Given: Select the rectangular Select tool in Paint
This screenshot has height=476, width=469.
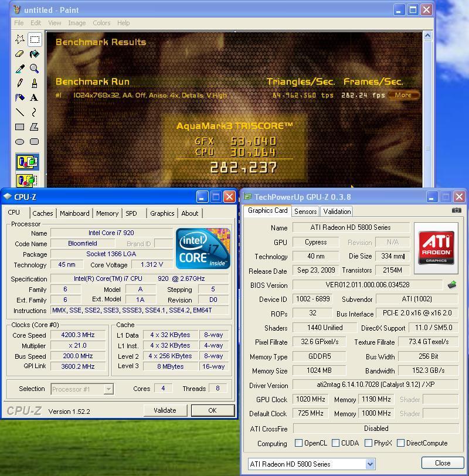Looking at the screenshot, I should click(35, 39).
